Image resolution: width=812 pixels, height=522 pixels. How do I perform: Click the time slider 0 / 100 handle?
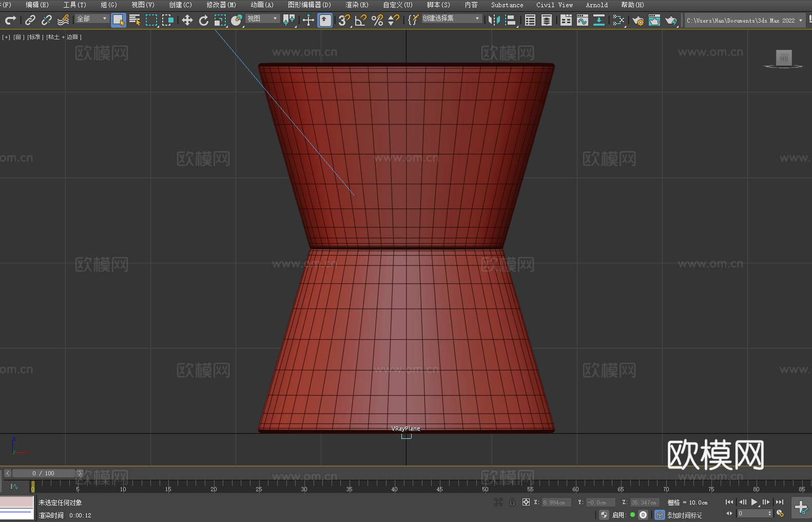[x=44, y=473]
